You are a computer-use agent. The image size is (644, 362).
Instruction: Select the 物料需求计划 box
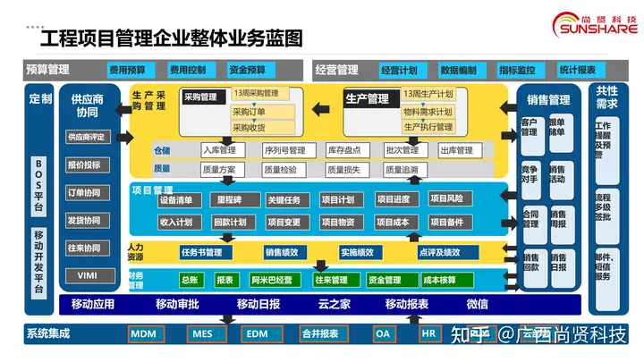coord(428,112)
